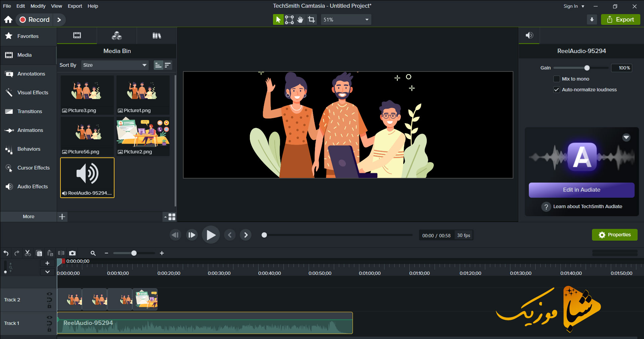Step to the next frame
The width and height of the screenshot is (644, 339).
pyautogui.click(x=192, y=235)
